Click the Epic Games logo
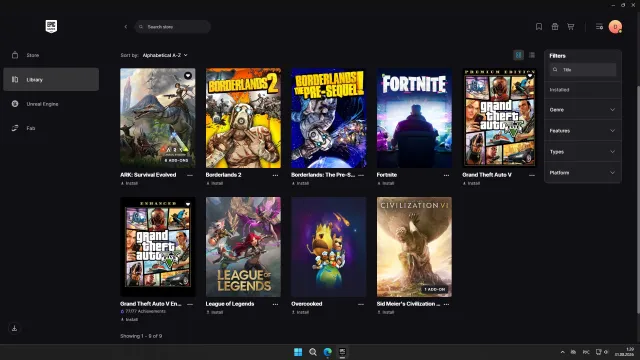 click(51, 27)
